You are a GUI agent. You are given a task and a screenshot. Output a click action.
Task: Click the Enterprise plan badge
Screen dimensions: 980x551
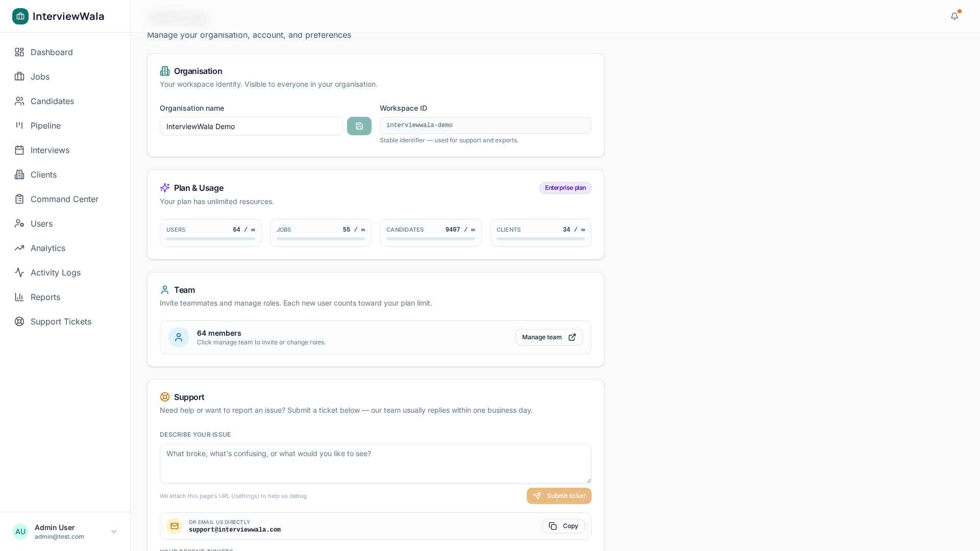pyautogui.click(x=566, y=188)
